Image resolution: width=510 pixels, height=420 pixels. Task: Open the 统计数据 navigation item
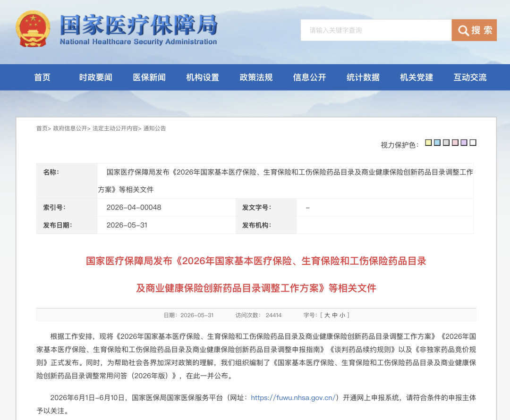coord(363,77)
